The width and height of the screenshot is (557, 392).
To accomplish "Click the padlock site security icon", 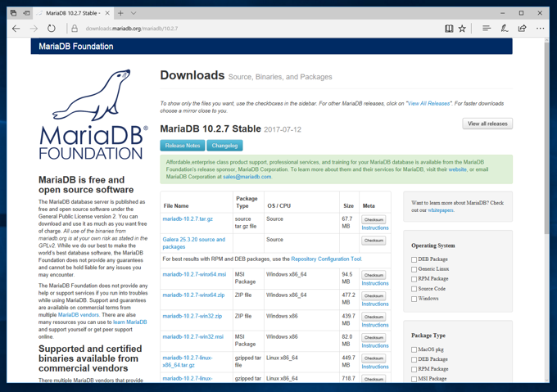I will coord(75,29).
